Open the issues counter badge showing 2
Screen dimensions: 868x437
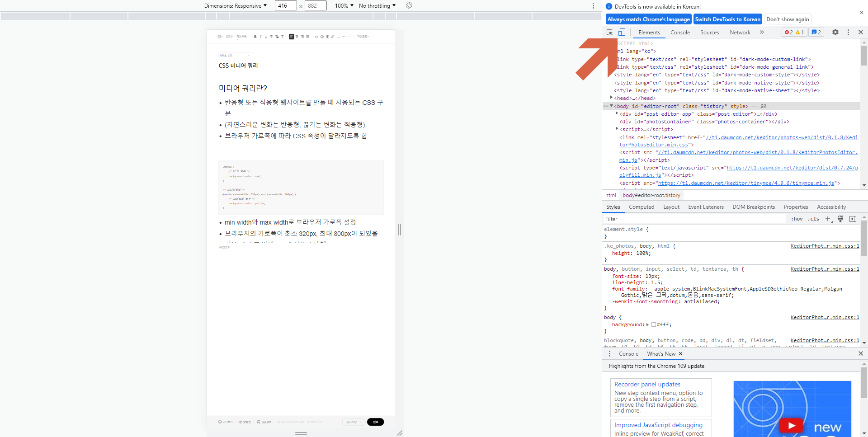coord(816,32)
